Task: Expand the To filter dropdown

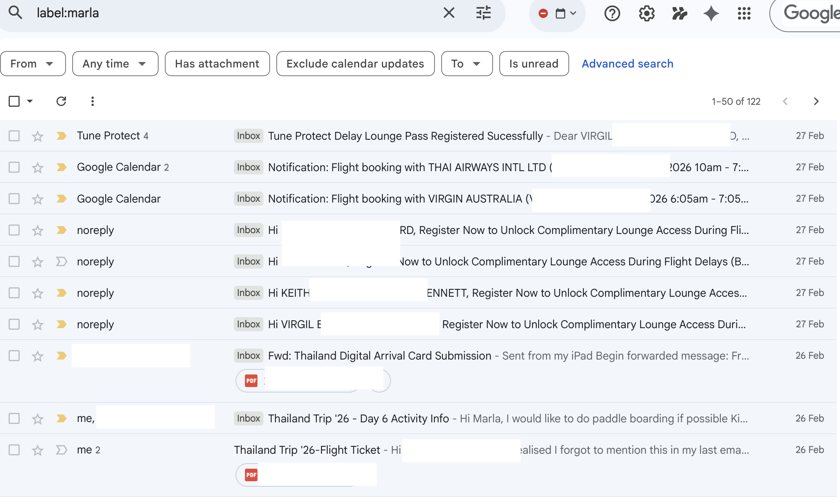Action: [x=467, y=64]
